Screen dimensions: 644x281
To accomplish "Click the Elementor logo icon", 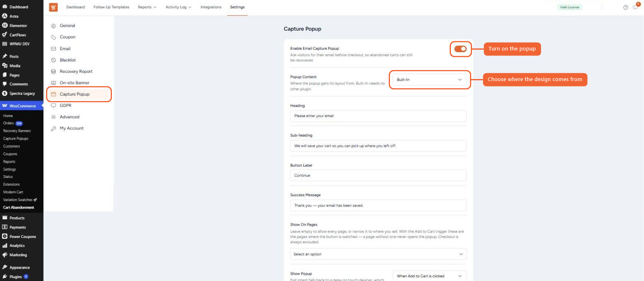I will click(x=5, y=25).
